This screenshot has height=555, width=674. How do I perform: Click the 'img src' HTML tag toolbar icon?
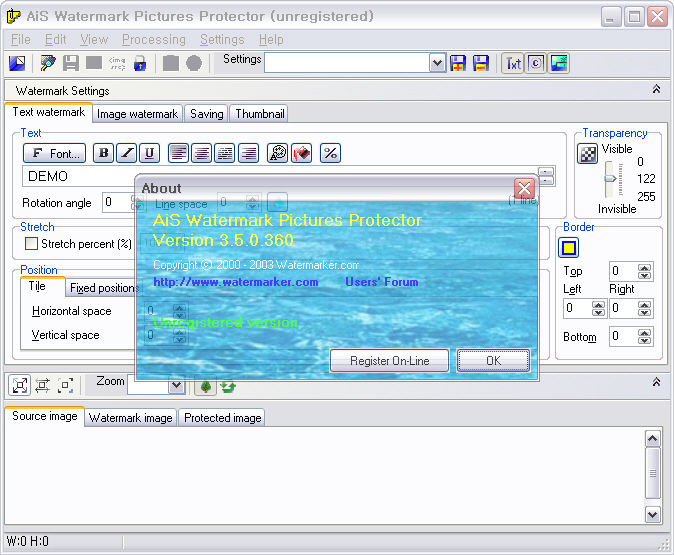[117, 63]
